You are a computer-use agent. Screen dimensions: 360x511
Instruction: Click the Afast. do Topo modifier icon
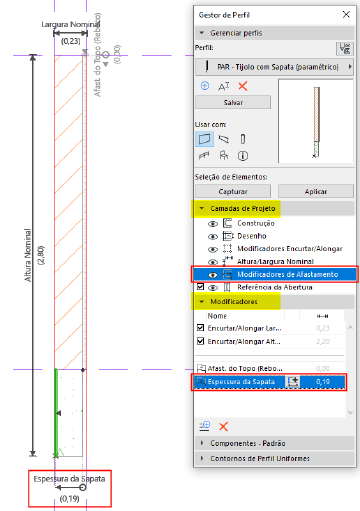coord(201,368)
